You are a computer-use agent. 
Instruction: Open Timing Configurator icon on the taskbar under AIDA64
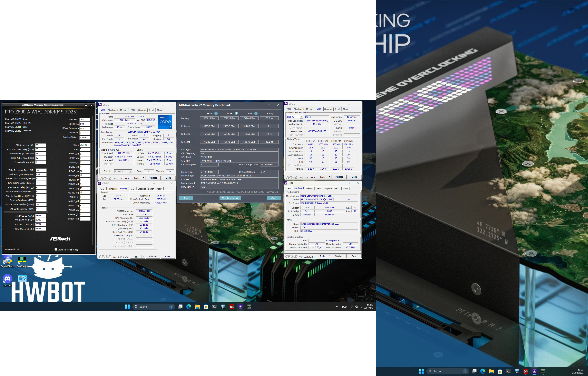(249, 307)
